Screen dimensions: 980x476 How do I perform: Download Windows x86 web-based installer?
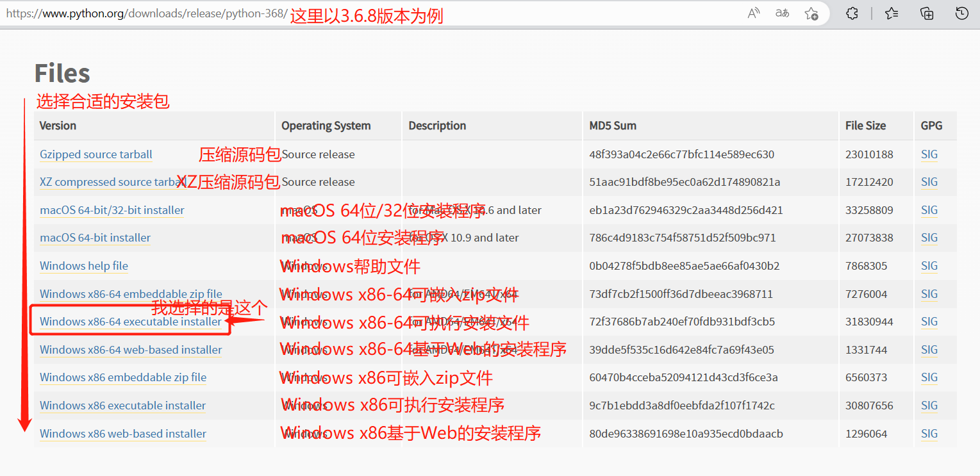[123, 434]
